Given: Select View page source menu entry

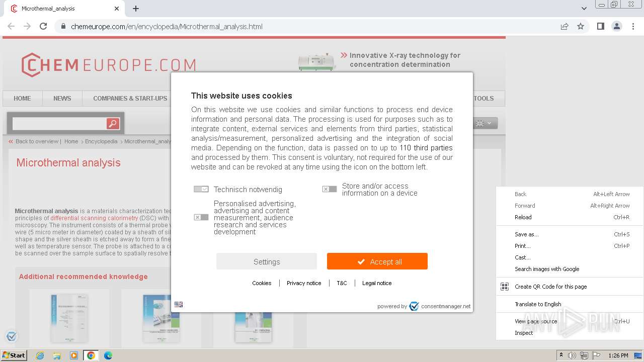Looking at the screenshot, I should click(570, 321).
